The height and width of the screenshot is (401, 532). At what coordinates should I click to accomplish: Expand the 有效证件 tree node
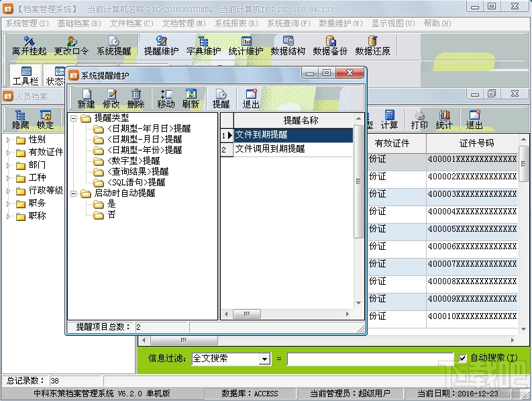coord(9,152)
